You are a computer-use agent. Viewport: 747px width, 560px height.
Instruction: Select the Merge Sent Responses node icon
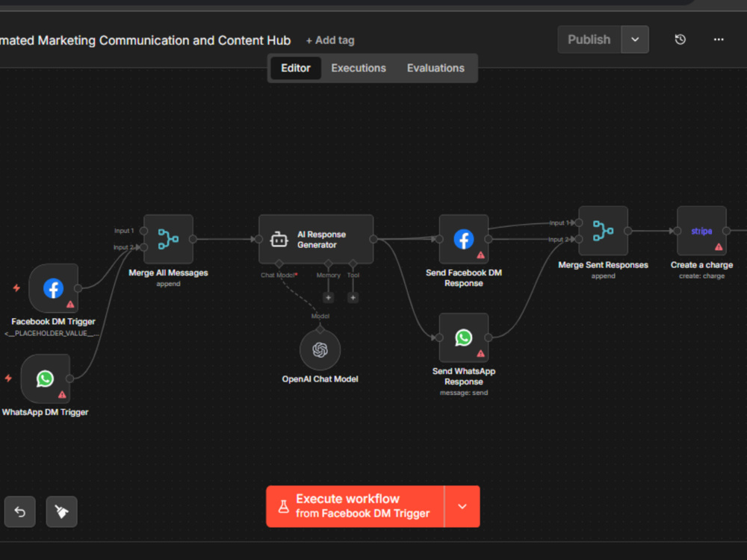pyautogui.click(x=603, y=231)
